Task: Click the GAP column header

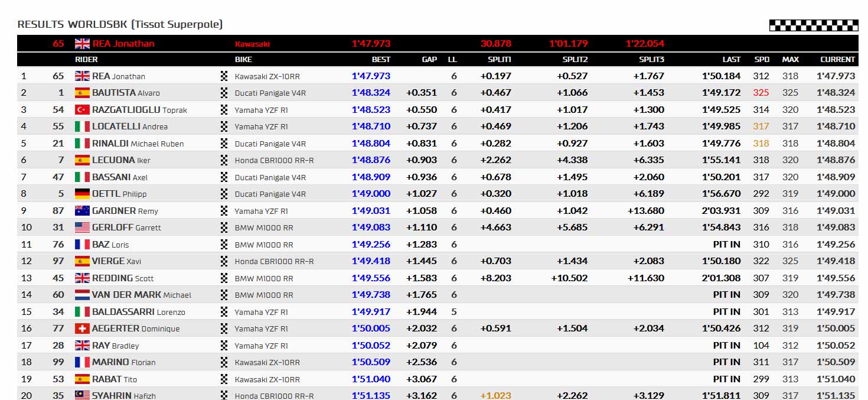Action: tap(429, 59)
